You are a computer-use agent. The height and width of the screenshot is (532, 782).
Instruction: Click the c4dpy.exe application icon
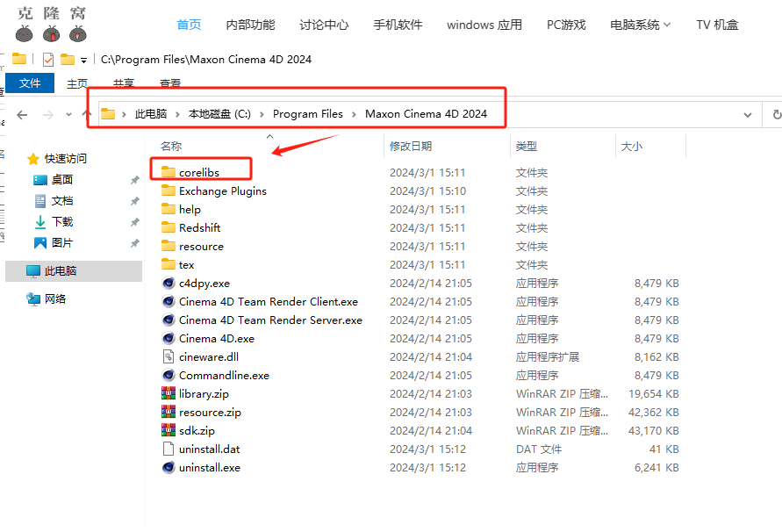coord(169,283)
